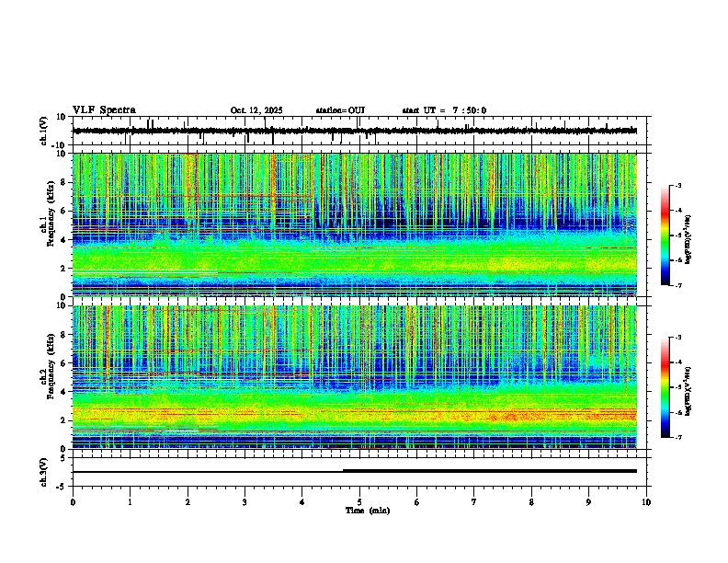Click the ch.2 frequency axis "8" tick label
This screenshot has width=728, height=563.
click(x=64, y=335)
